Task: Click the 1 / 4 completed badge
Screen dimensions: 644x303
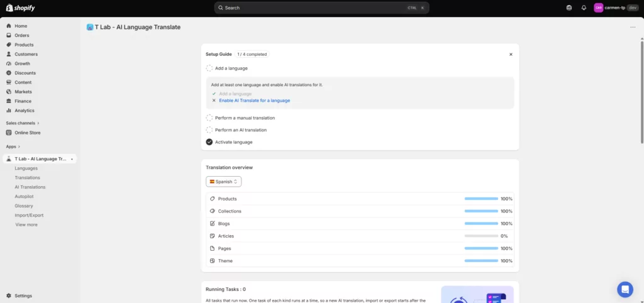Action: click(x=252, y=54)
